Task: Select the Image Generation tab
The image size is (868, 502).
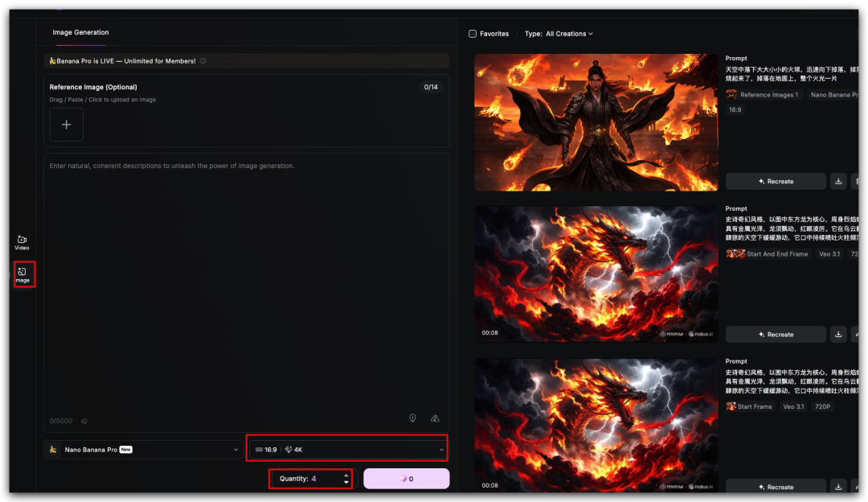Action: tap(81, 32)
